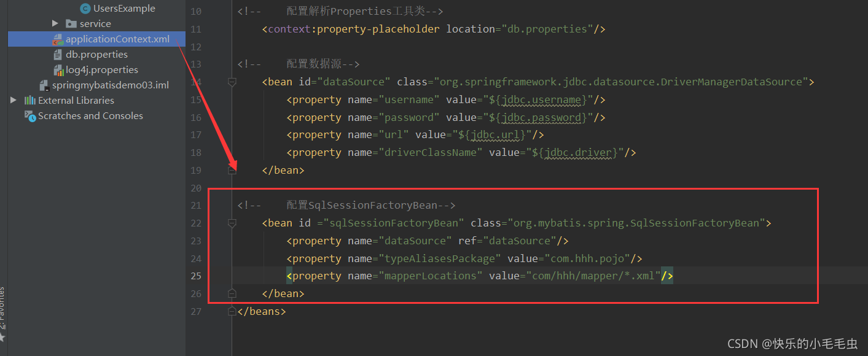Screen dimensions: 868x356
Task: Toggle the fold end marker on line 26
Action: (x=232, y=293)
